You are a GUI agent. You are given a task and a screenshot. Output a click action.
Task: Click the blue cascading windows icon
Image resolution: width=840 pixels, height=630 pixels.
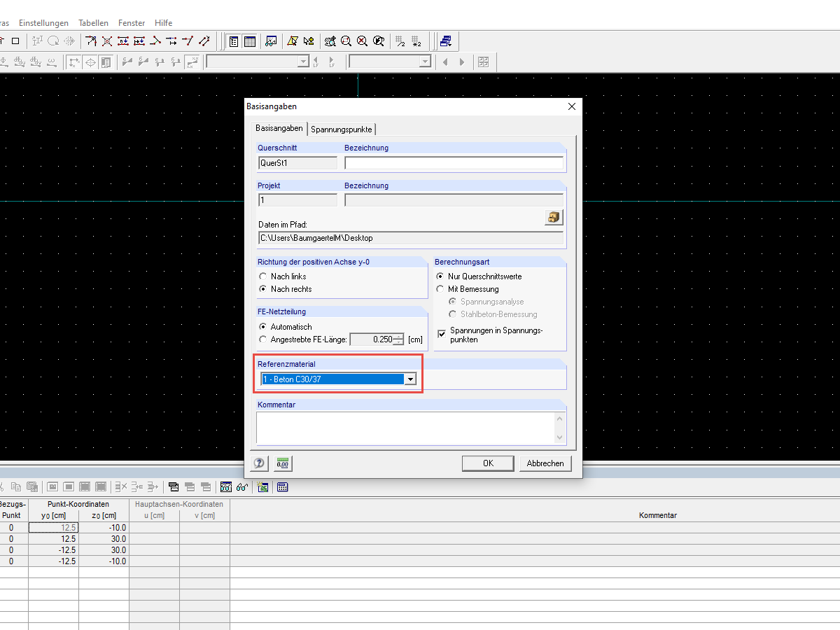click(x=445, y=41)
